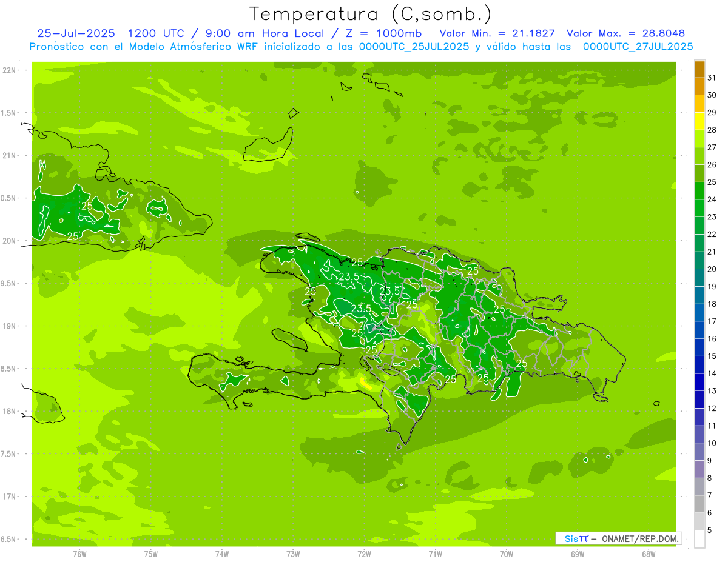
Task: Pick the purple swatch between 8 and 9
Action: (x=699, y=470)
